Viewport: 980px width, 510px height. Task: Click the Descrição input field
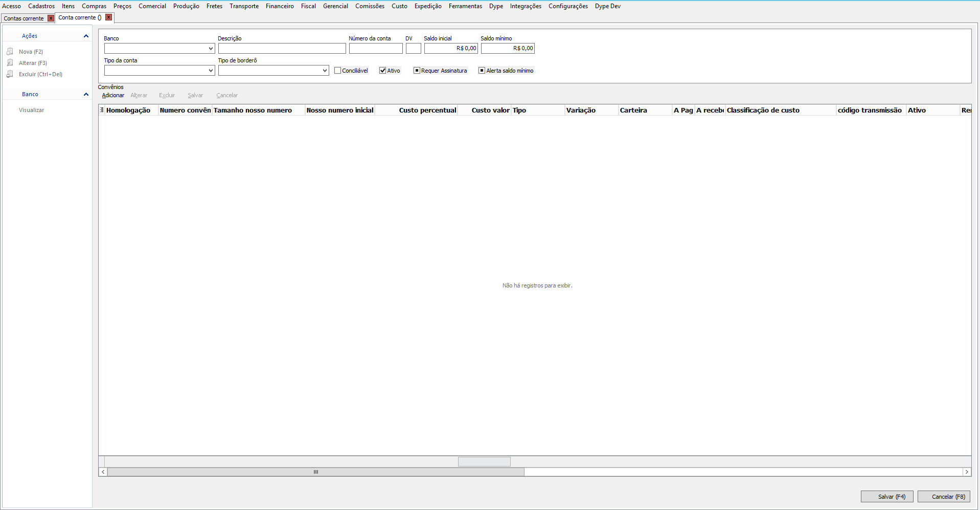282,49
